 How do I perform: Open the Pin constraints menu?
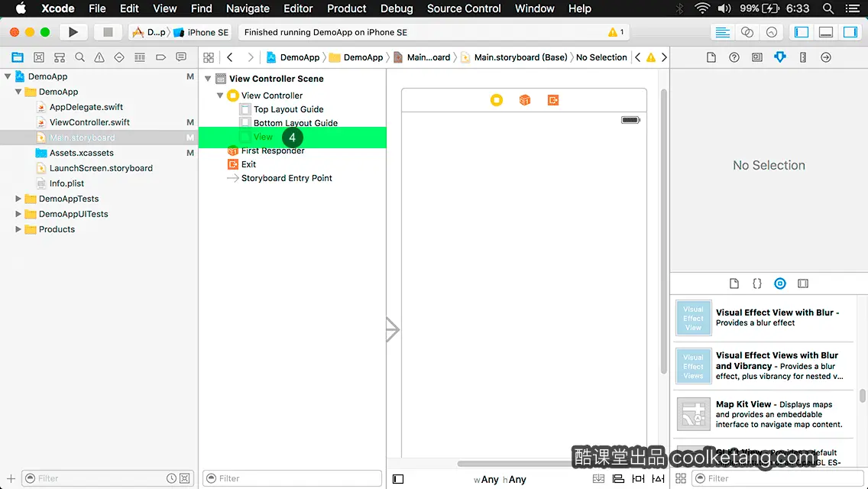click(x=638, y=478)
